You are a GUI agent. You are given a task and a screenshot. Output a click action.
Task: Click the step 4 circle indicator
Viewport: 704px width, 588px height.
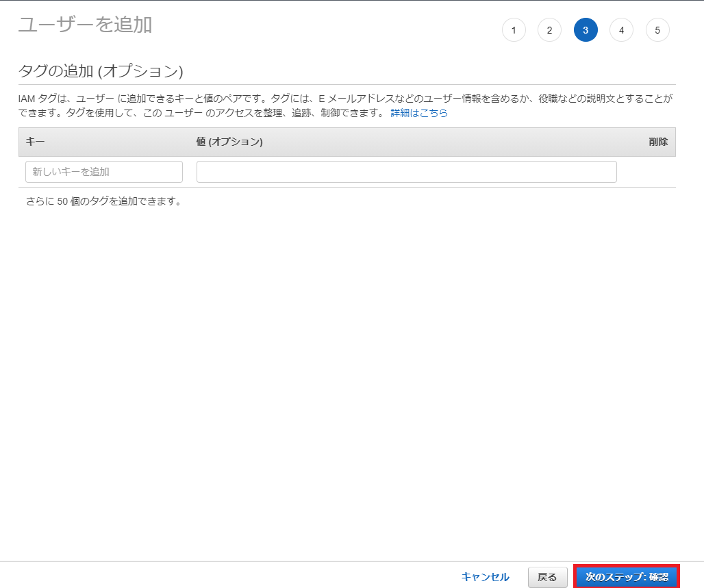pos(621,29)
